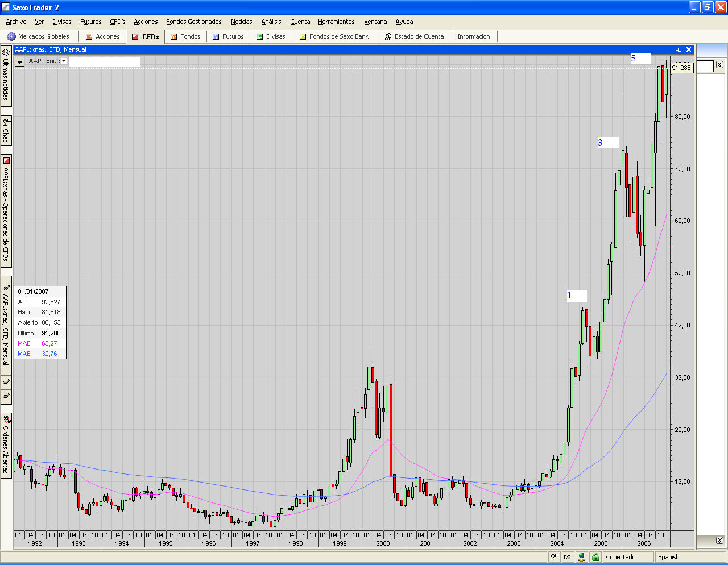The image size is (728, 565).
Task: Click the Conectado status field
Action: click(628, 557)
